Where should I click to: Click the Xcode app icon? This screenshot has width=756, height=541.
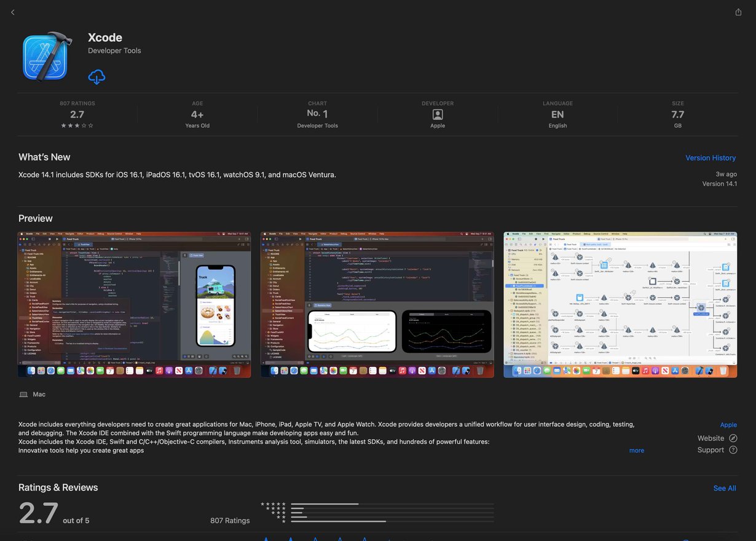coord(46,56)
